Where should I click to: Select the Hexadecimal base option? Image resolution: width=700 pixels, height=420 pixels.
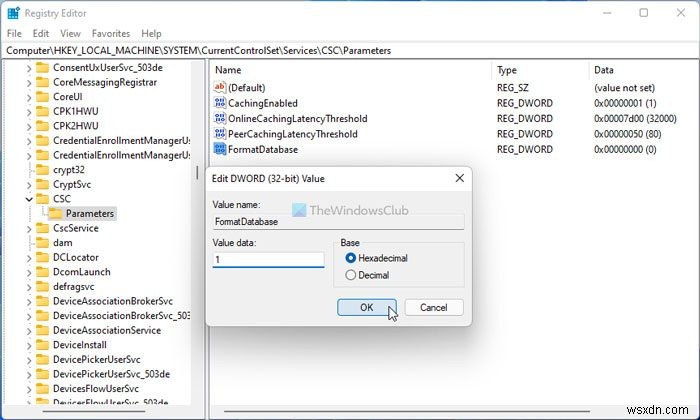pyautogui.click(x=350, y=258)
